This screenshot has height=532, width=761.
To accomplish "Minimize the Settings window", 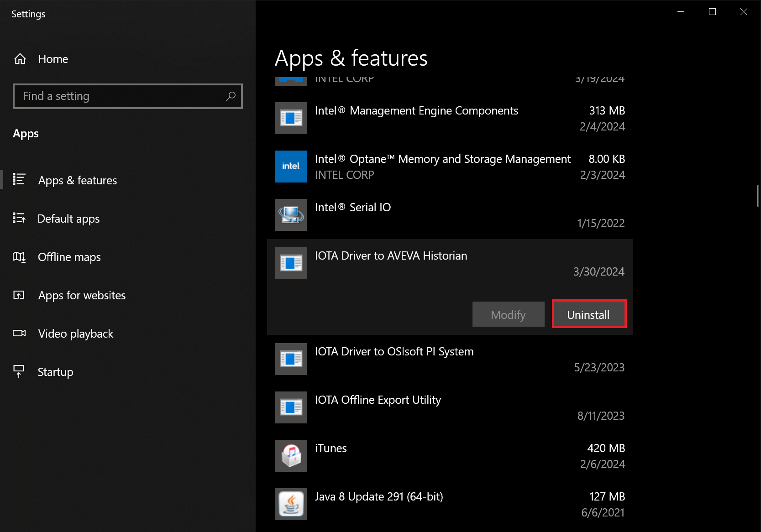I will [x=681, y=12].
